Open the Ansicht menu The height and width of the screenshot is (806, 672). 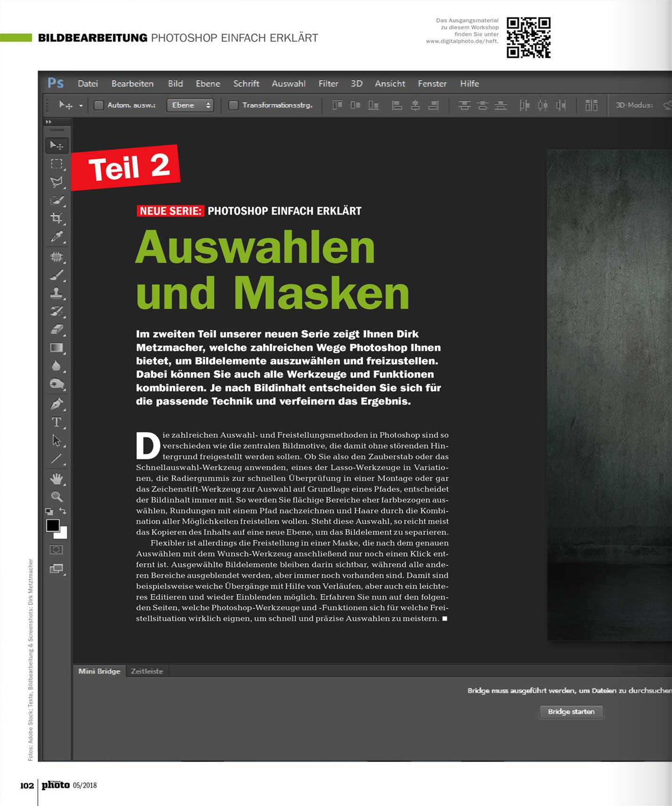tap(390, 83)
